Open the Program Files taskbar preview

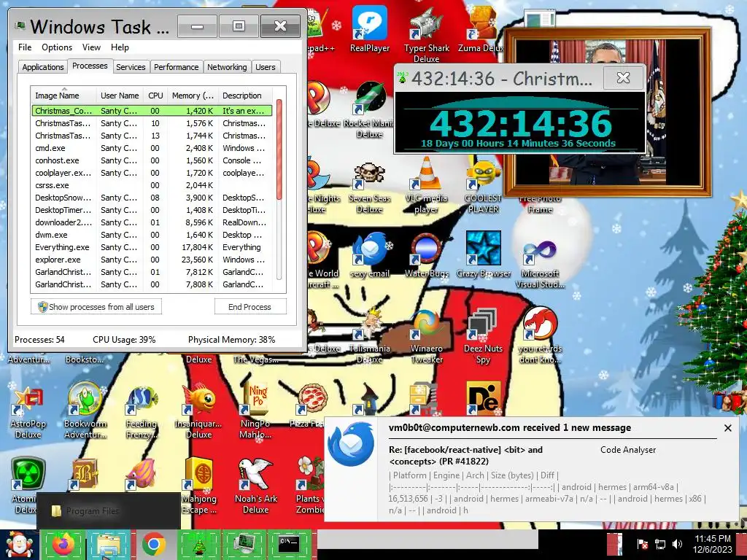point(109,511)
